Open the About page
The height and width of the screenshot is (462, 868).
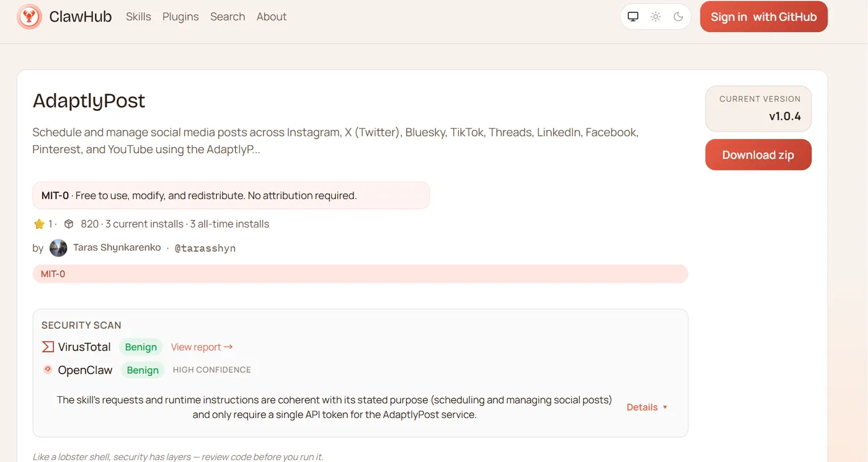[272, 17]
